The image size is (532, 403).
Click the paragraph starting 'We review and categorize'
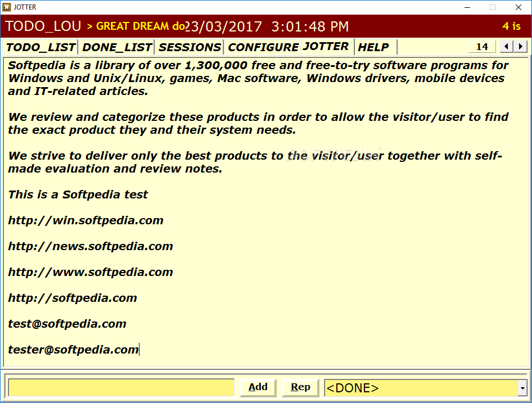tap(258, 124)
